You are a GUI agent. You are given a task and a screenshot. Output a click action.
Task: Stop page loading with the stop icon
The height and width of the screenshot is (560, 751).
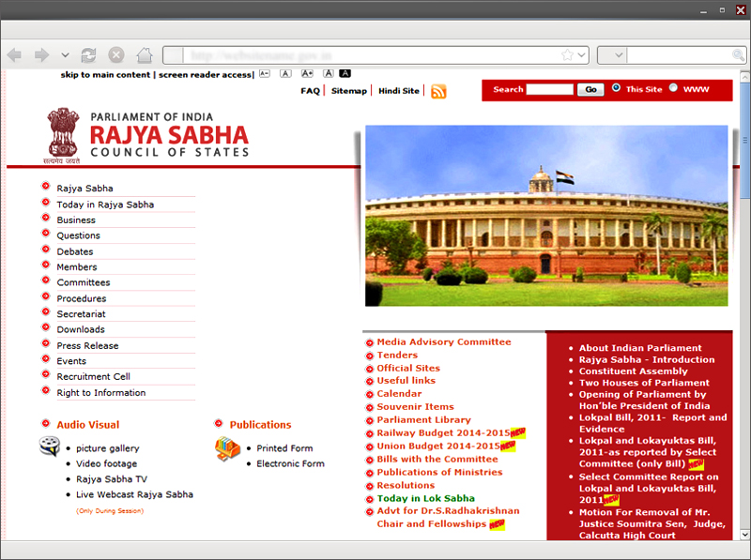tap(115, 54)
